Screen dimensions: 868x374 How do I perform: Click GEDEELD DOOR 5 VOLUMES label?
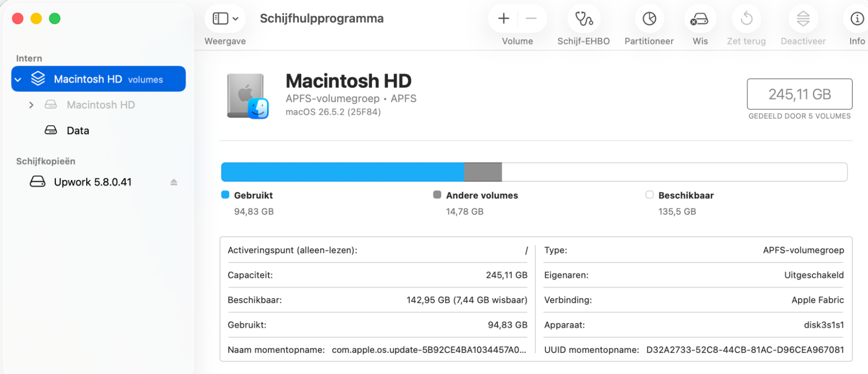coord(799,116)
